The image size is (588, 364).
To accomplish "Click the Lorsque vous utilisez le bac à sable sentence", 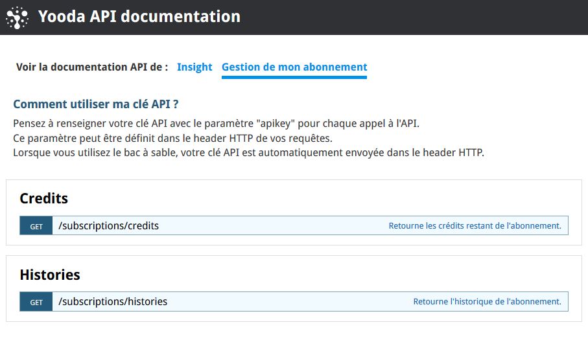I will [x=249, y=153].
